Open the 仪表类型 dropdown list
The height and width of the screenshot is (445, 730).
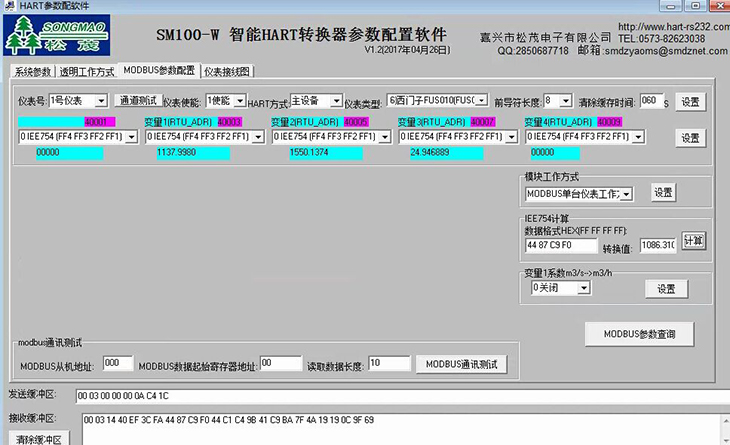[482, 101]
